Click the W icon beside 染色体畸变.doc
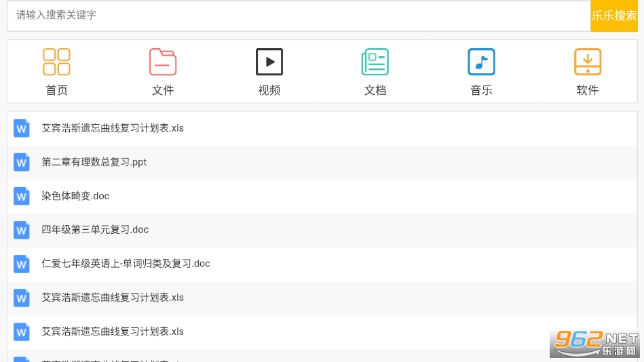The width and height of the screenshot is (644, 362). pyautogui.click(x=22, y=196)
